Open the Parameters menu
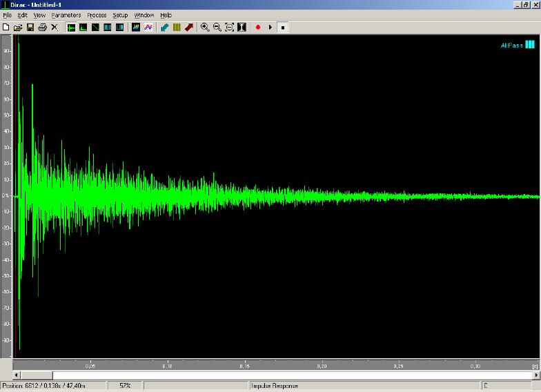Image resolution: width=541 pixels, height=392 pixels. (x=66, y=14)
